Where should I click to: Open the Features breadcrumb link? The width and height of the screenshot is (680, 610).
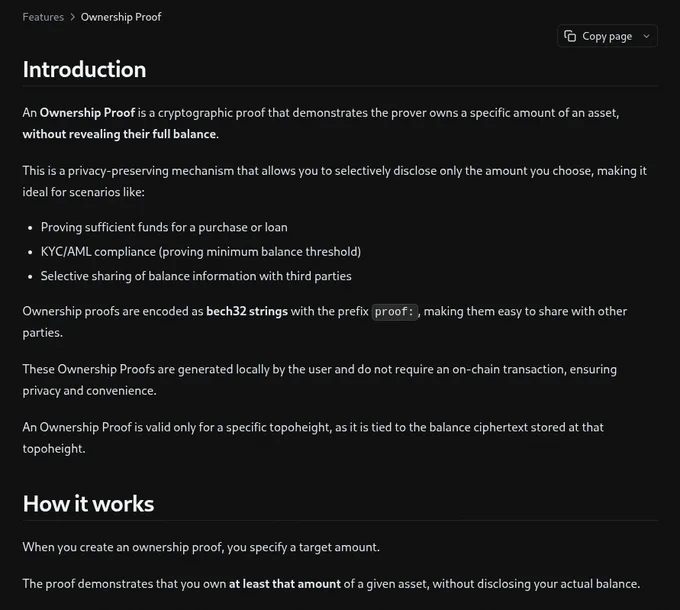pyautogui.click(x=43, y=17)
